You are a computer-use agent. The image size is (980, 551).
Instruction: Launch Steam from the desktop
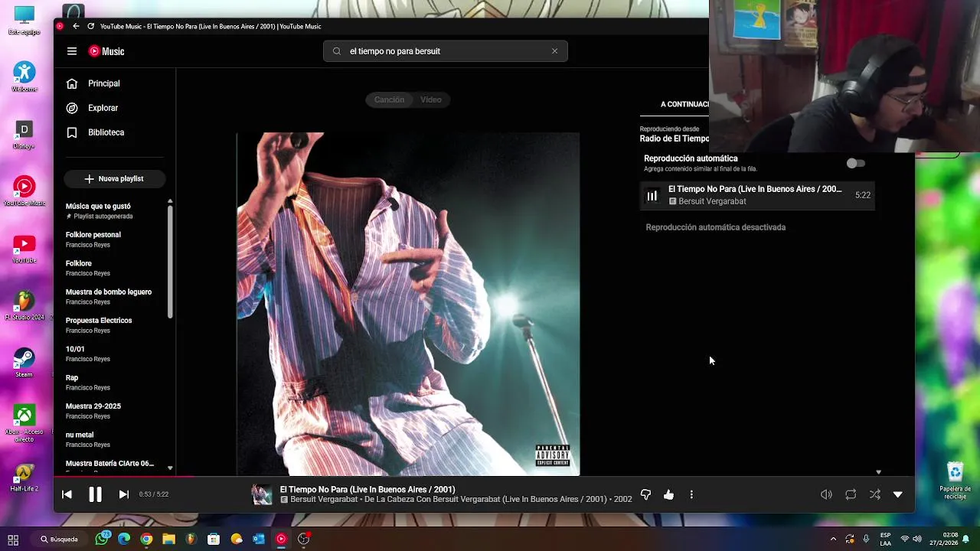24,363
